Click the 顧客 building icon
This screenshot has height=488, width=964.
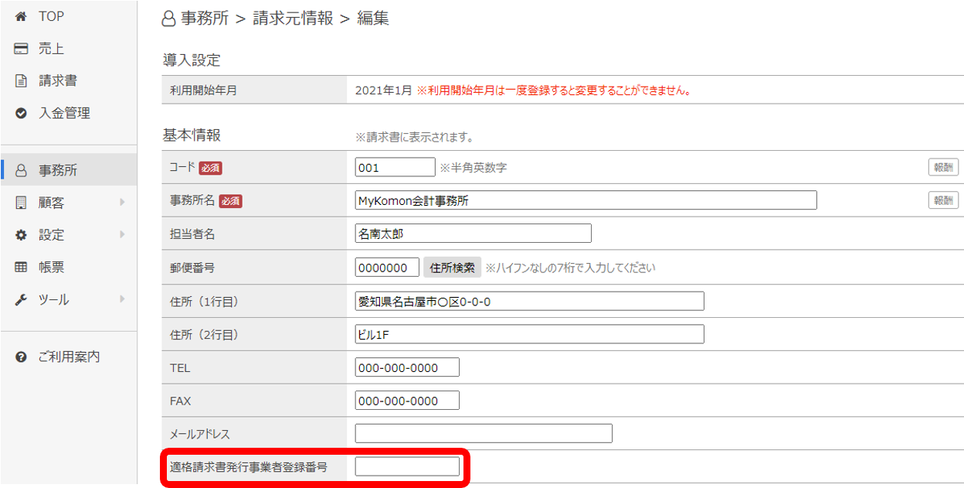click(x=20, y=203)
